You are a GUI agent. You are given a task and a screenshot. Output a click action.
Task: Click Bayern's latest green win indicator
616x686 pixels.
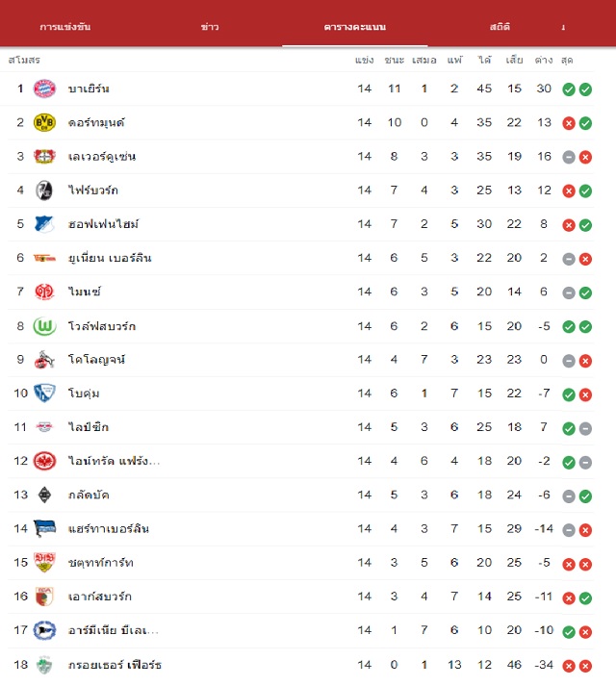(x=585, y=89)
